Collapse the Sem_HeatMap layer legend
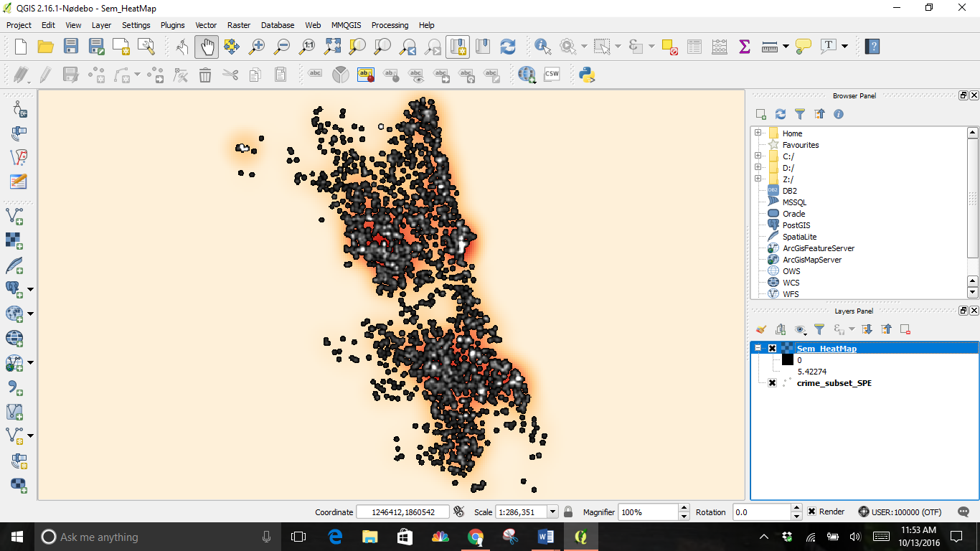Screen dimensions: 980x551 coord(758,349)
